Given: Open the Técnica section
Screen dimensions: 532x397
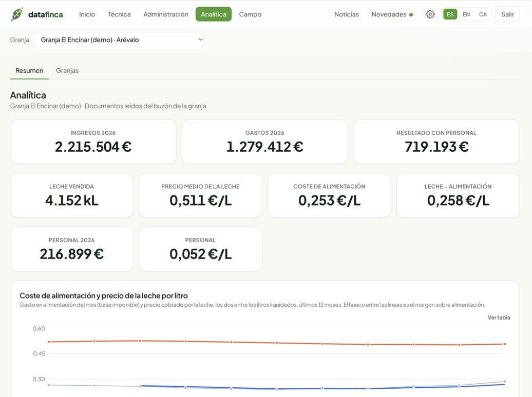Looking at the screenshot, I should (119, 14).
